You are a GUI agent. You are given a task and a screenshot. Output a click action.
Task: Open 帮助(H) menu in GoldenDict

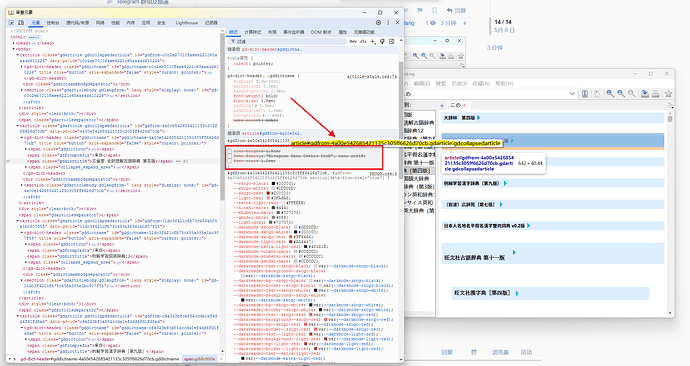point(504,83)
